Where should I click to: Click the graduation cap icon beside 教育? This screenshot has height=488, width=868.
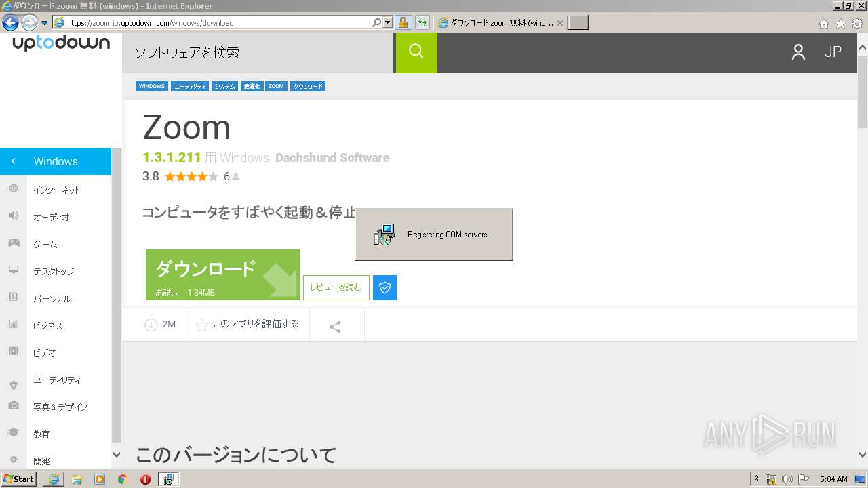pyautogui.click(x=13, y=432)
